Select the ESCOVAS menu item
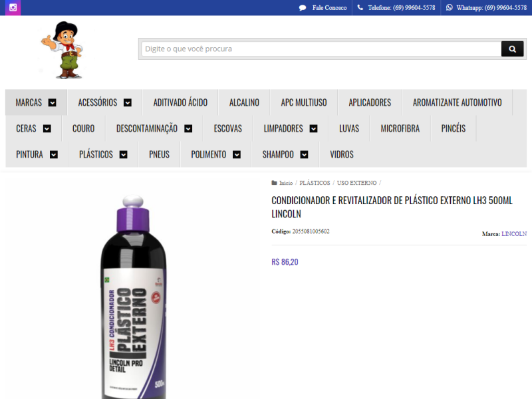 coord(228,128)
